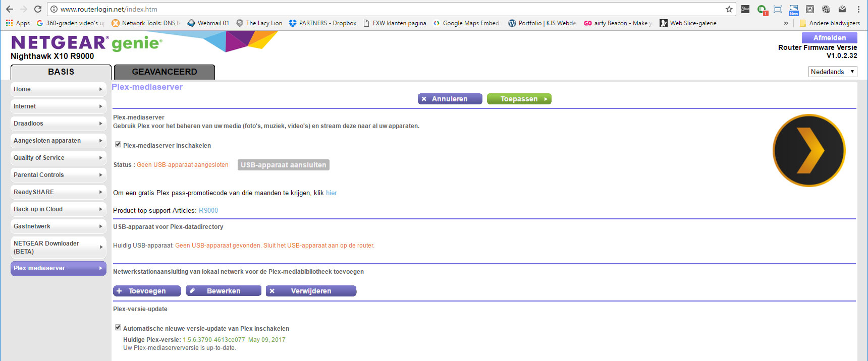Open the FXW klanten pagina bookmark
The height and width of the screenshot is (361, 868).
click(395, 23)
